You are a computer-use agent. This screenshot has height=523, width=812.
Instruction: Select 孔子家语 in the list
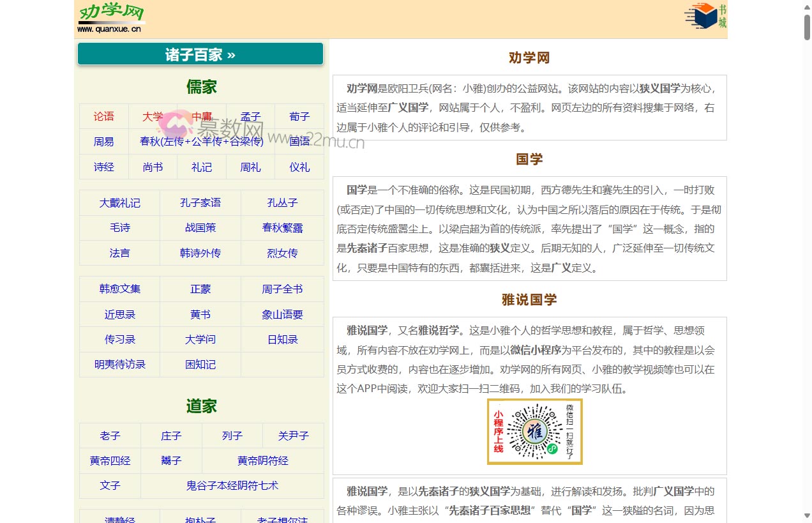(x=200, y=202)
